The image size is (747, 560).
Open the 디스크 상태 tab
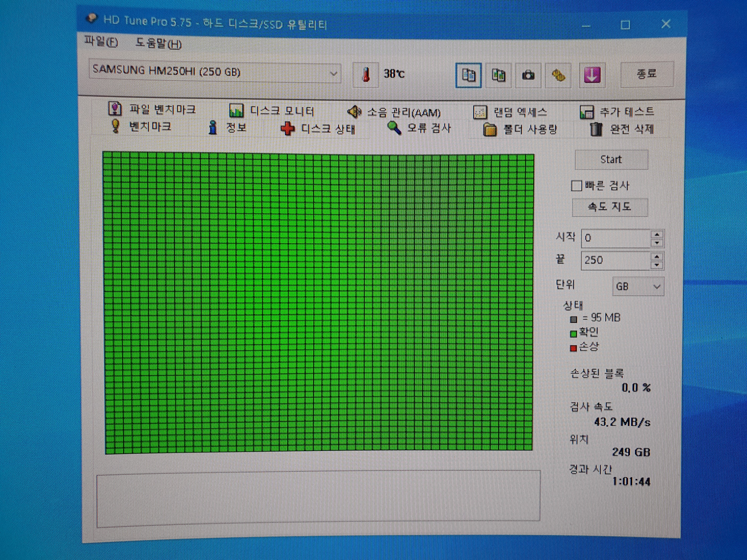[318, 129]
